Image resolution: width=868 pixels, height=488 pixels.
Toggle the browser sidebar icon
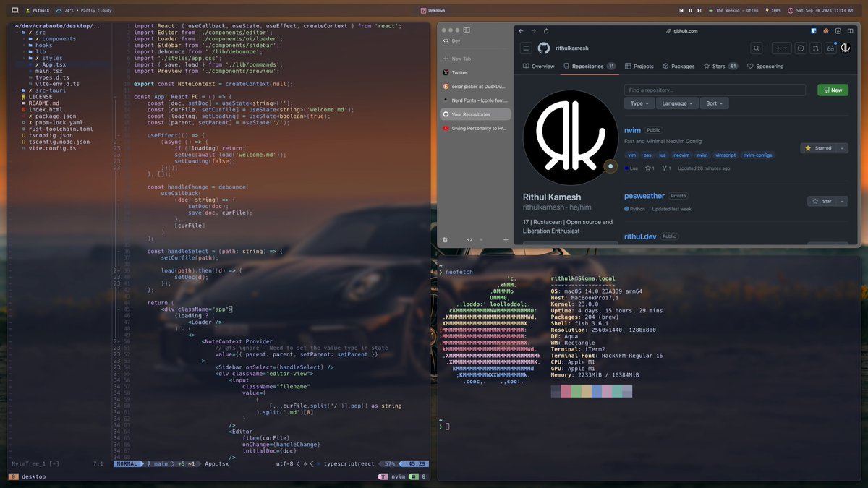[467, 30]
